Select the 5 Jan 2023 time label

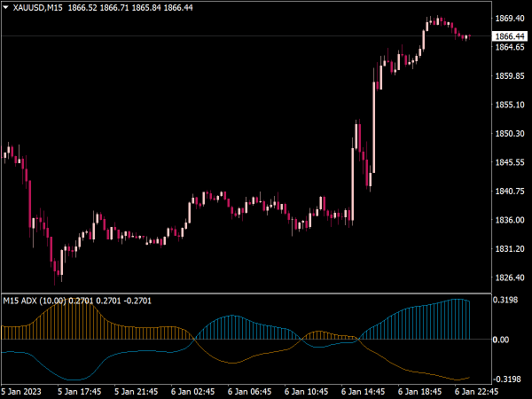pos(21,392)
